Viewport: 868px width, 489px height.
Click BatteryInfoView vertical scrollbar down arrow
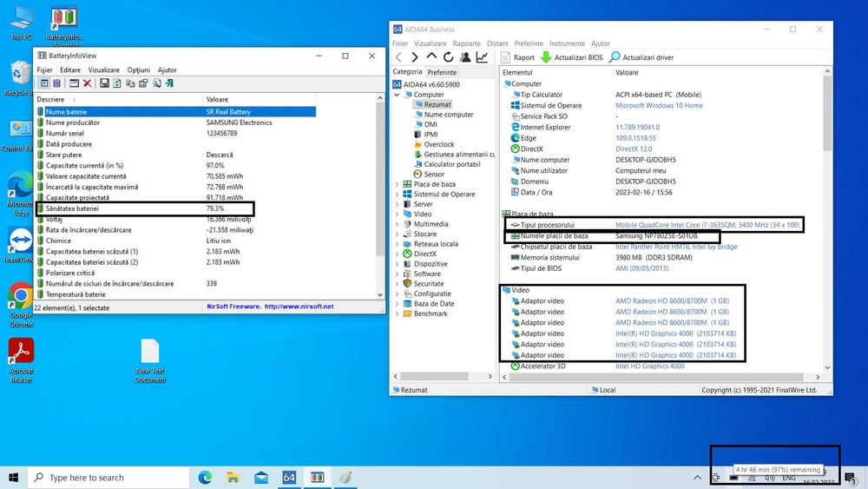point(380,294)
